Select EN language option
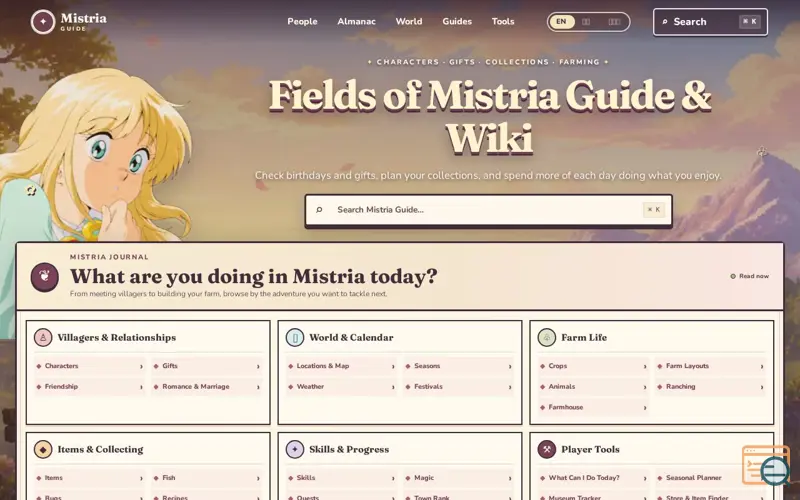The width and height of the screenshot is (800, 500). tap(561, 21)
